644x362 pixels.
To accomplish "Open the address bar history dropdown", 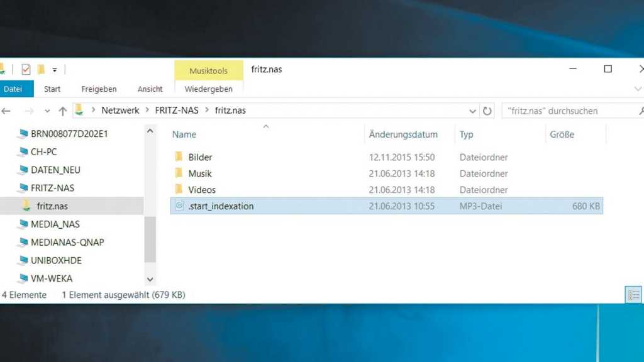I will [472, 111].
